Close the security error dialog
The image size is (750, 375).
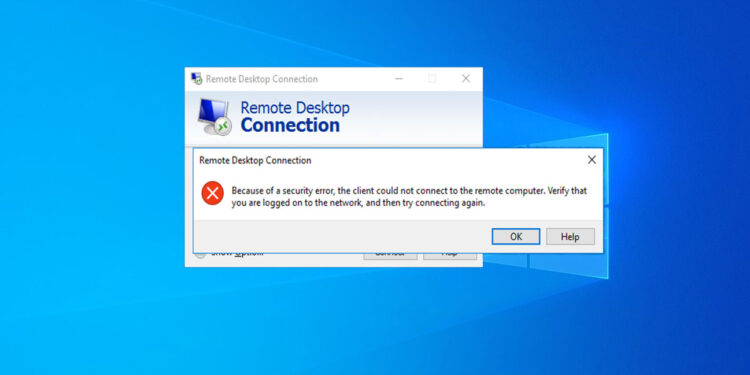pyautogui.click(x=592, y=160)
